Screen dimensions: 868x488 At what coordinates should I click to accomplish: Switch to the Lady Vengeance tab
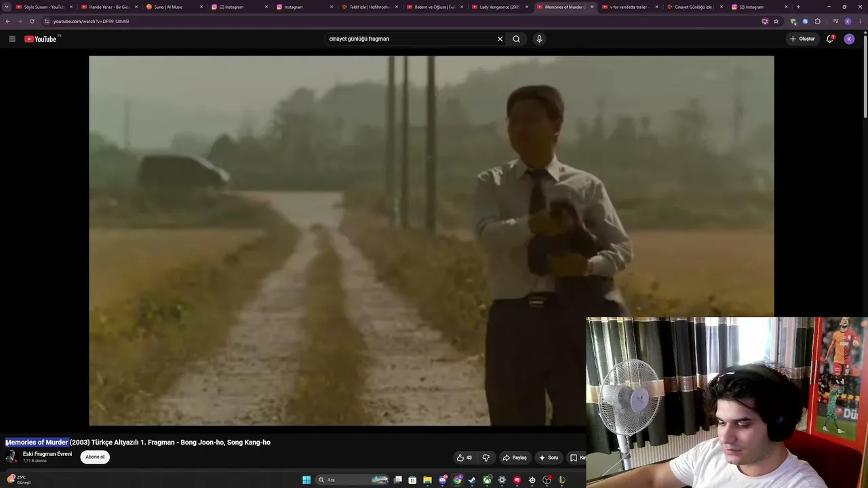tap(499, 7)
